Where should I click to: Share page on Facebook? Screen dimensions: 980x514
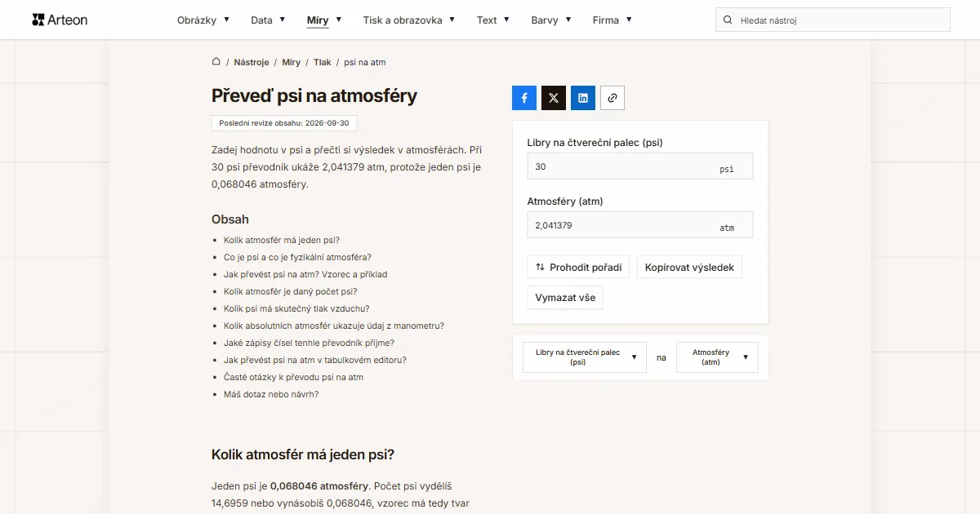tap(524, 98)
